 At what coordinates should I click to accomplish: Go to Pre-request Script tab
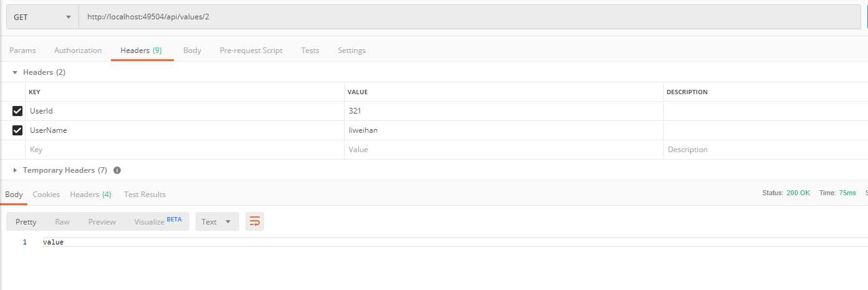(x=251, y=51)
